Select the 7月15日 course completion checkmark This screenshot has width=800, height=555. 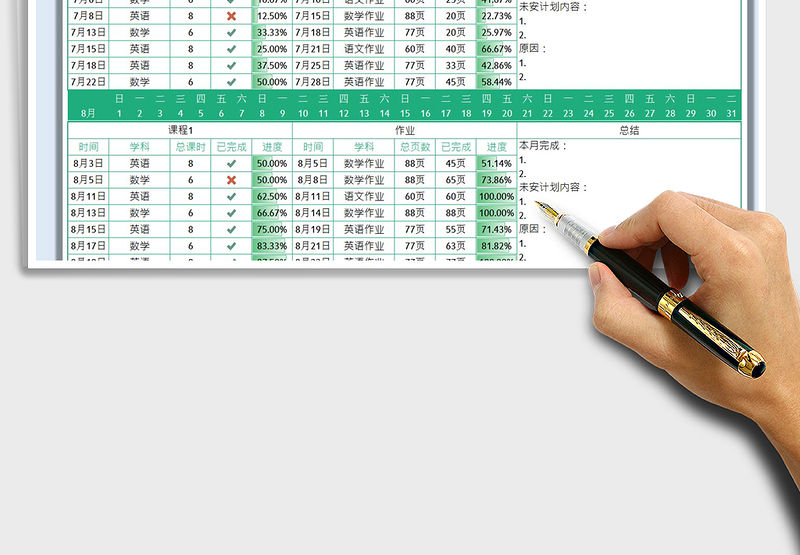point(231,49)
